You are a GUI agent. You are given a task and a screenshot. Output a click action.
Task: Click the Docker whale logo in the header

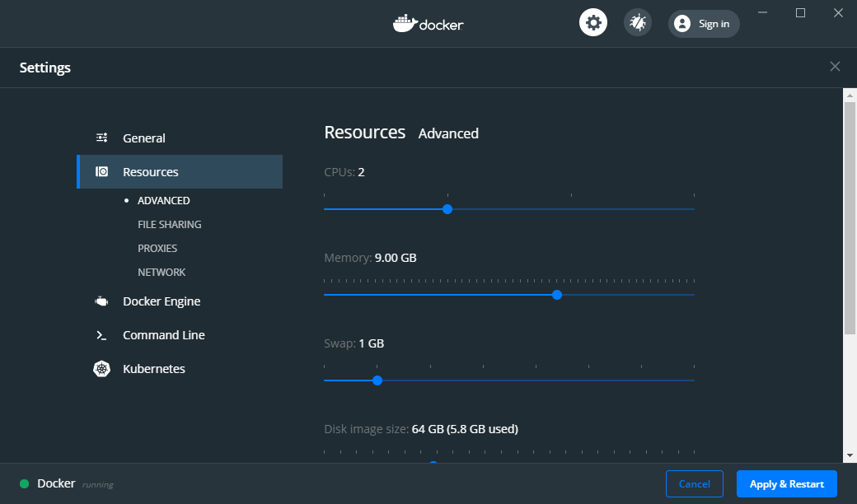(428, 23)
